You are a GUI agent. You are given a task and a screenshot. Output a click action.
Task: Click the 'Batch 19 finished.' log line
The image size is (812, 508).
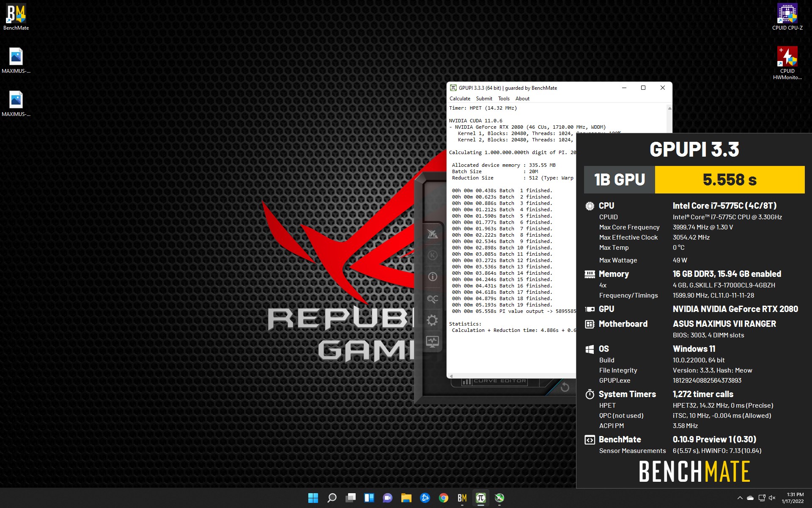coord(502,305)
